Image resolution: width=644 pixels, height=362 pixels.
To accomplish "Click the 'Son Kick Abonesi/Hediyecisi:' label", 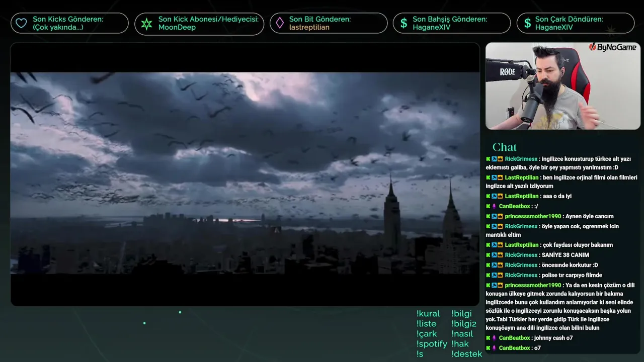I will pyautogui.click(x=208, y=19).
